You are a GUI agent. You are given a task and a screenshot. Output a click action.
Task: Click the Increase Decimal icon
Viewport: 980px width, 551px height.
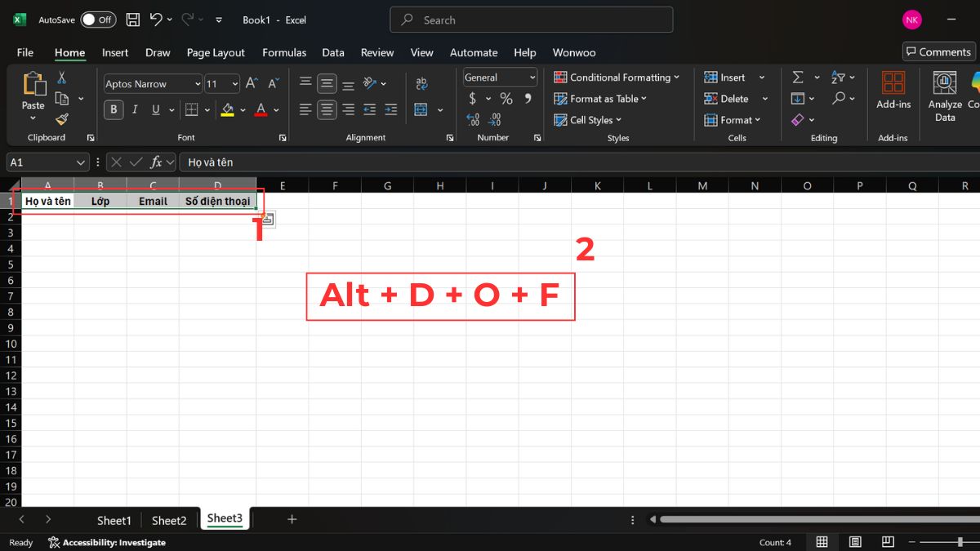click(x=473, y=120)
